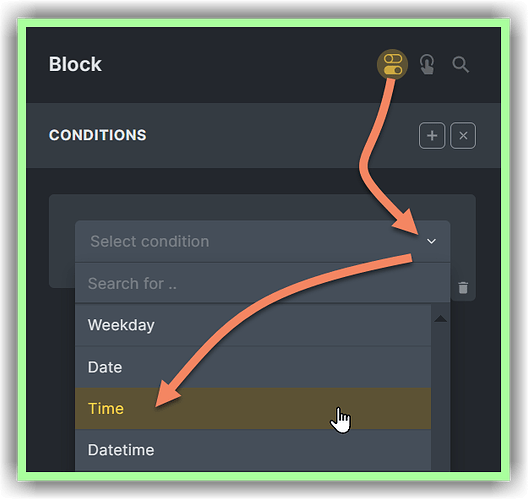Viewport: 529px width, 500px height.
Task: Click the CONDITIONS section header
Action: (98, 135)
